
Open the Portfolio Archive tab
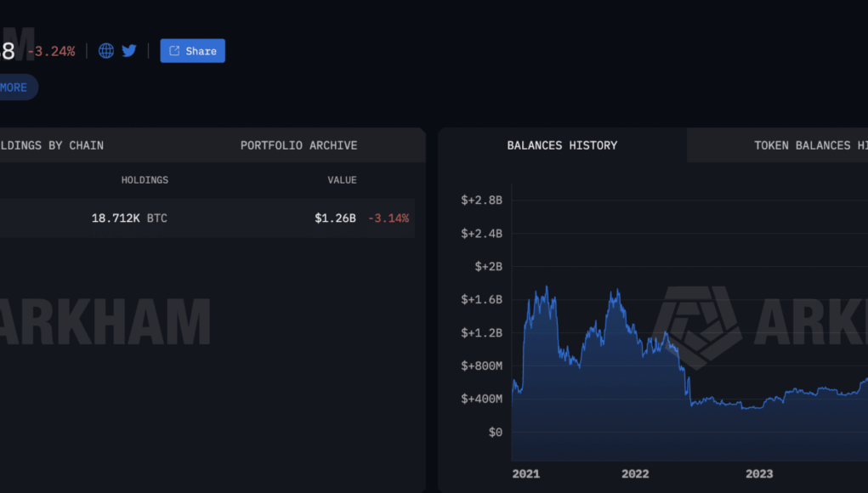tap(299, 145)
